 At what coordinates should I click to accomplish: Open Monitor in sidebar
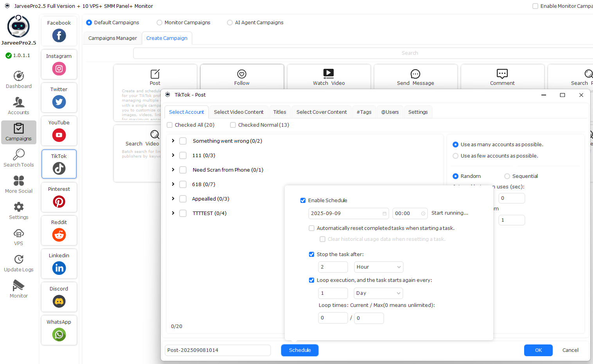tap(19, 289)
